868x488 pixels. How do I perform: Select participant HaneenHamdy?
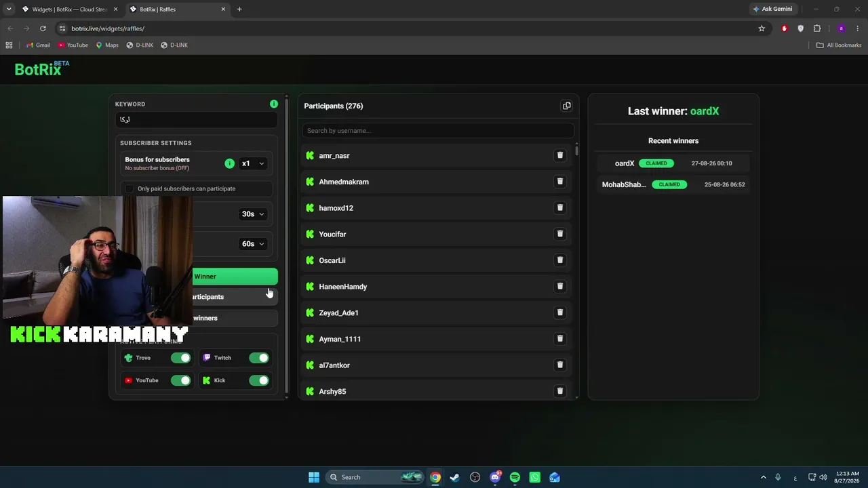[x=343, y=287]
